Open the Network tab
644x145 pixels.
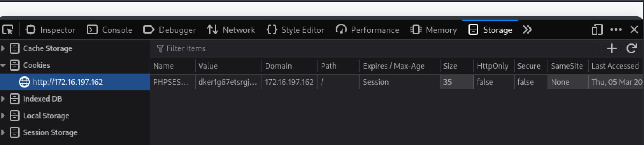point(231,30)
